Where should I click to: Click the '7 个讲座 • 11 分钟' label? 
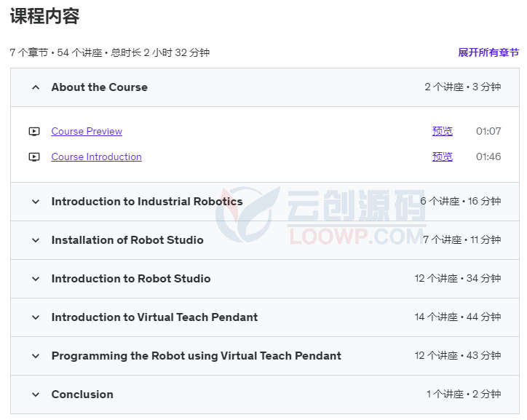tap(461, 240)
